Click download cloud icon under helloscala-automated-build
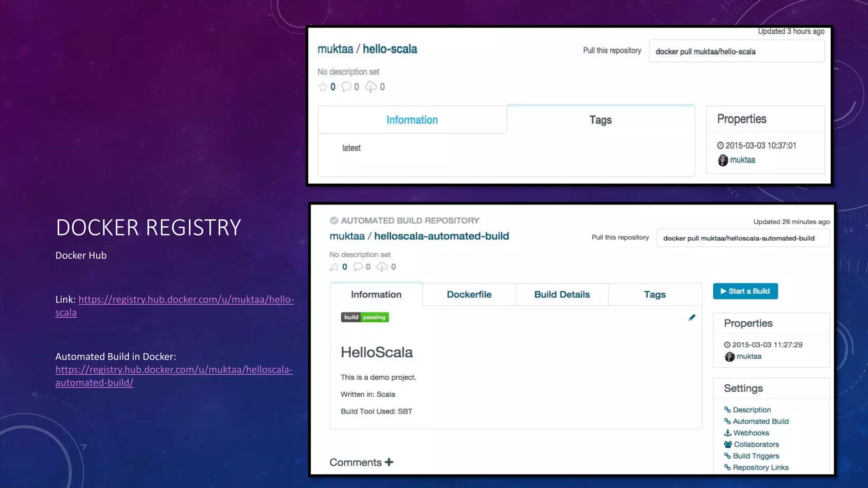 [382, 267]
